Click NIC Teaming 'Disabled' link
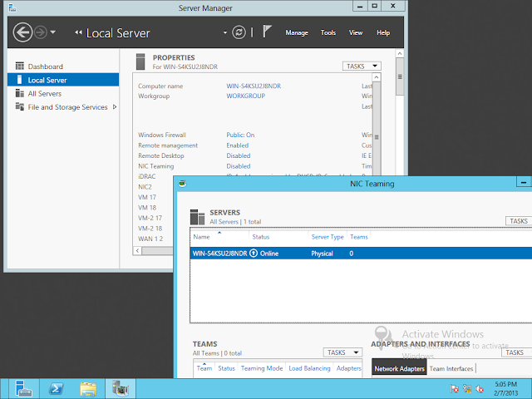The height and width of the screenshot is (399, 532). coord(239,166)
